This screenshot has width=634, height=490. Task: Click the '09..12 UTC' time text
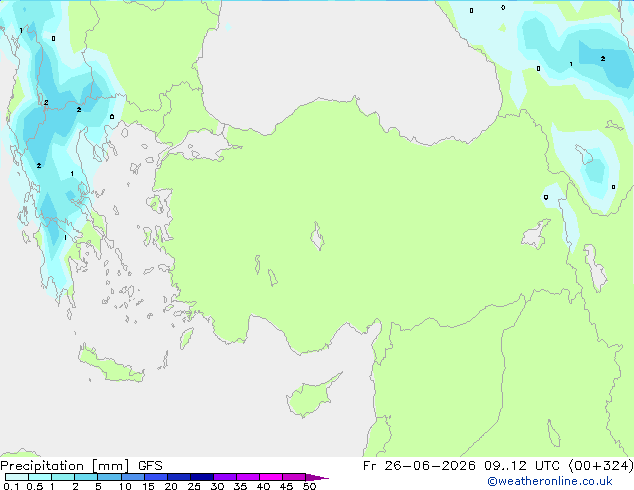pos(522,466)
